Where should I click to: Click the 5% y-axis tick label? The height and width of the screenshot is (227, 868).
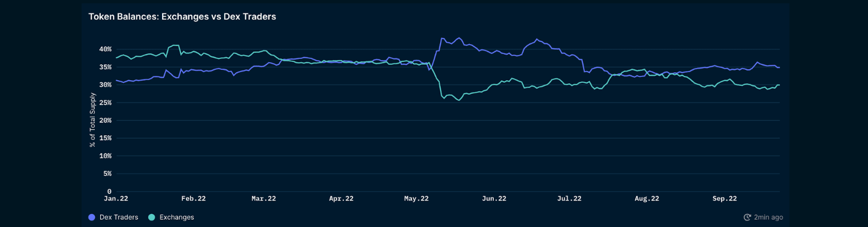coord(107,174)
